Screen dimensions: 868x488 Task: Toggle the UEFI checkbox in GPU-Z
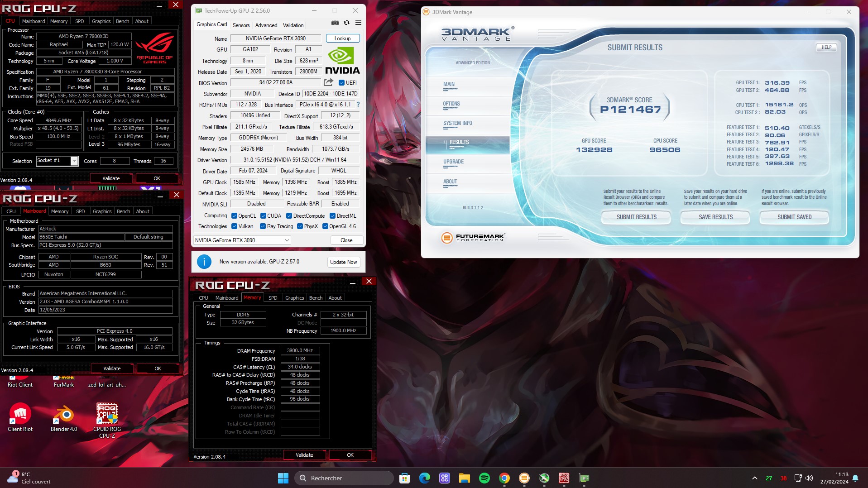pyautogui.click(x=341, y=83)
